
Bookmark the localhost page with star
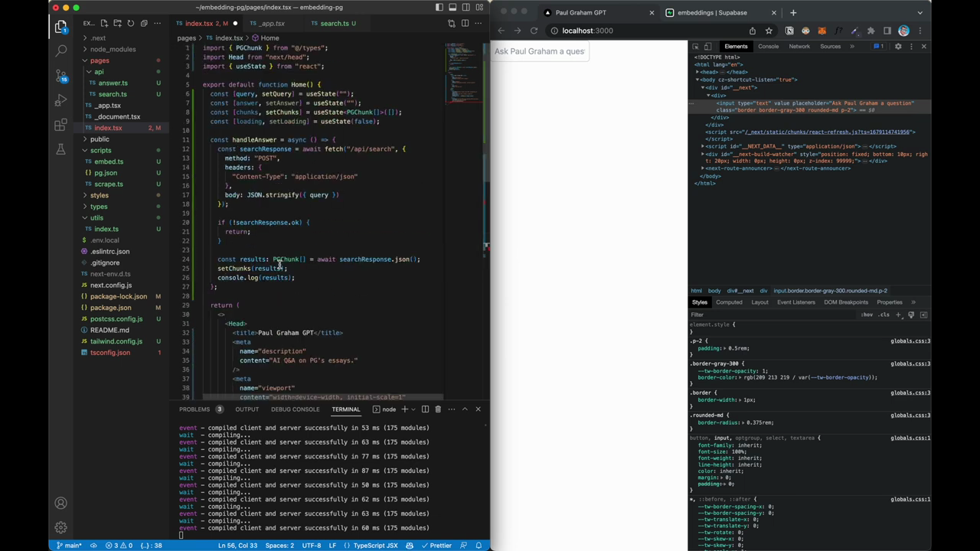coord(769,31)
